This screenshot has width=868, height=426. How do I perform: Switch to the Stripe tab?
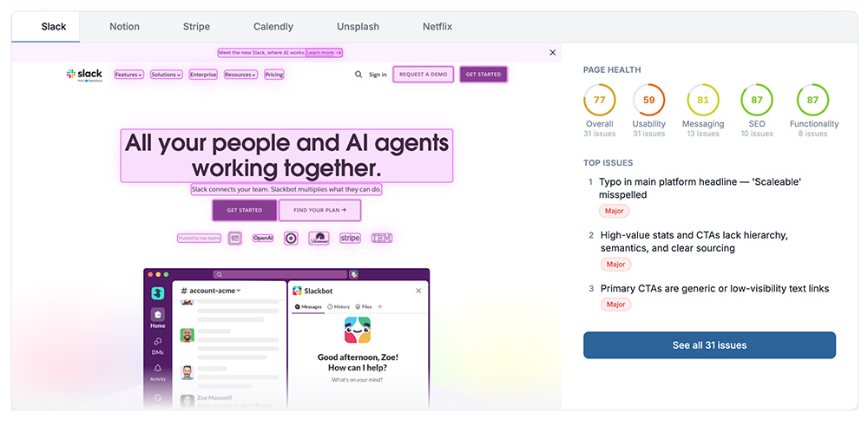[196, 27]
